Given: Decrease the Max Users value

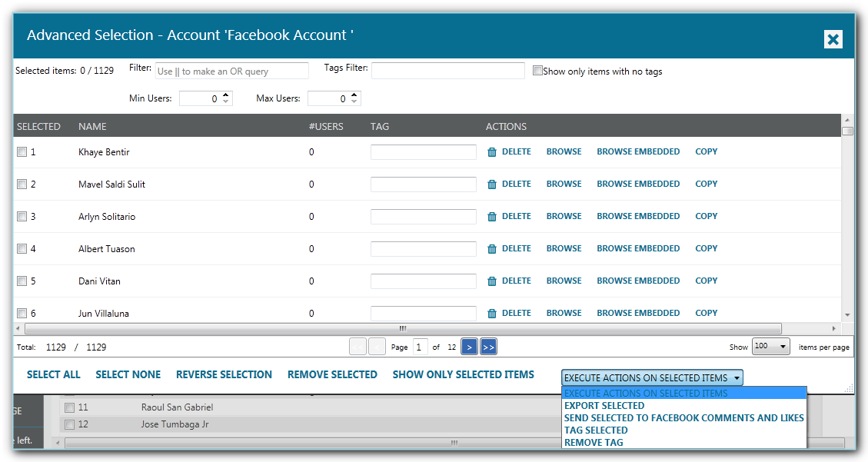Looking at the screenshot, I should 354,101.
